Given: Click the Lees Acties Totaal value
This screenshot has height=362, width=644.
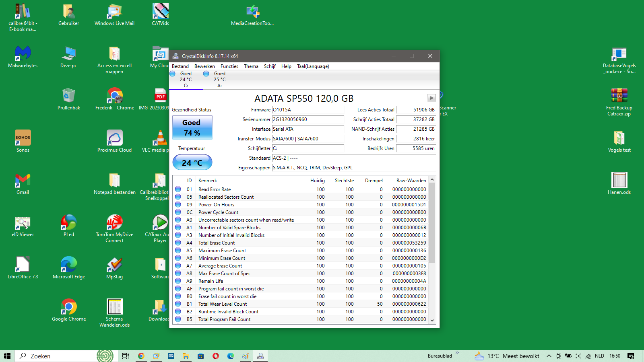Looking at the screenshot, I should (416, 110).
